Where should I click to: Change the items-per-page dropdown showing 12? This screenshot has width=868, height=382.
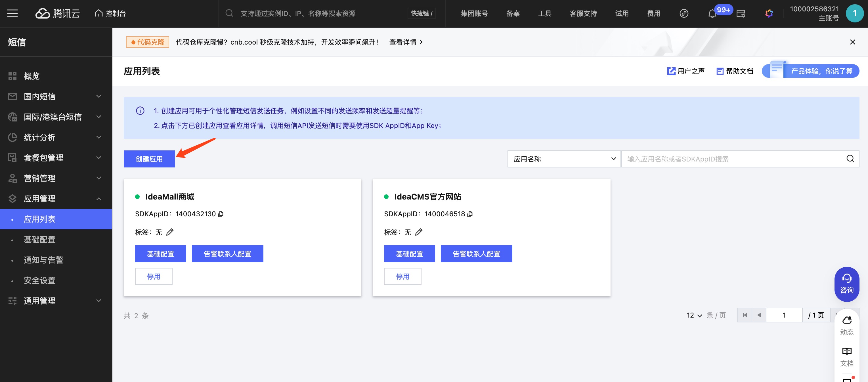point(694,315)
